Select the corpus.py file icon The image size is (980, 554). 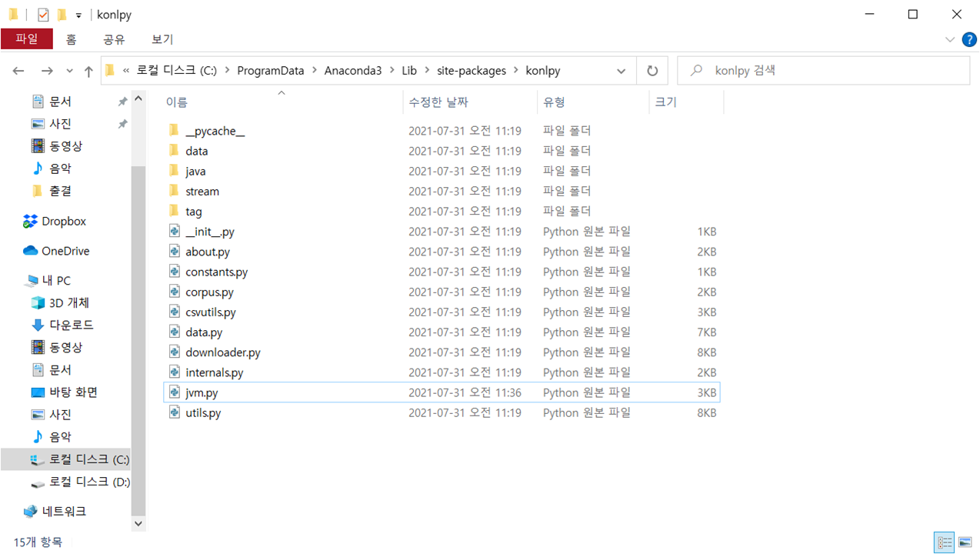coord(175,292)
